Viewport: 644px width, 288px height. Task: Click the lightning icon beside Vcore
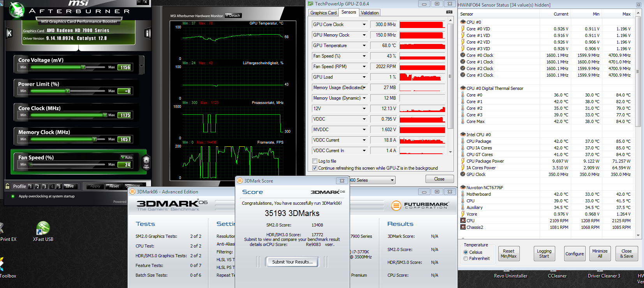(463, 214)
